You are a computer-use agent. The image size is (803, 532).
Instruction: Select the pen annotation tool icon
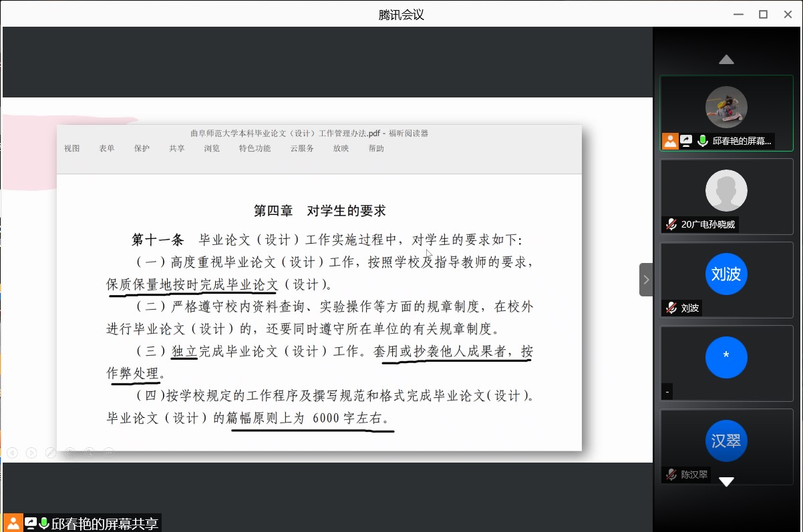coord(51,453)
